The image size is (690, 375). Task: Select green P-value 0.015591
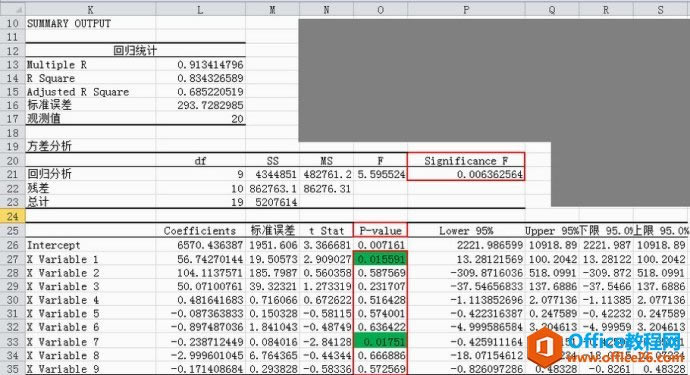(x=380, y=259)
